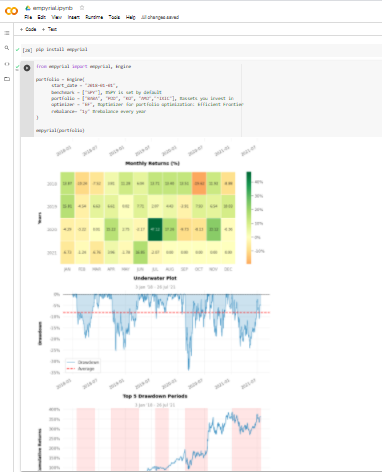Click the execution count of the pip cell
The image size is (382, 472).
pos(27,50)
